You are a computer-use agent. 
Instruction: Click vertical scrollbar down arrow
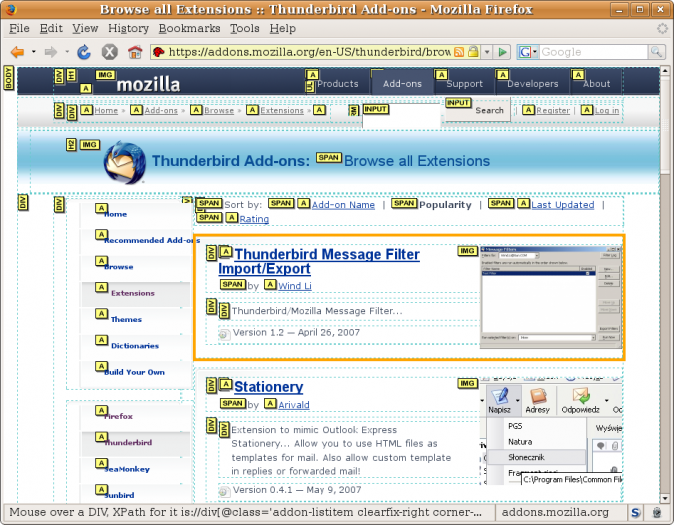point(665,498)
